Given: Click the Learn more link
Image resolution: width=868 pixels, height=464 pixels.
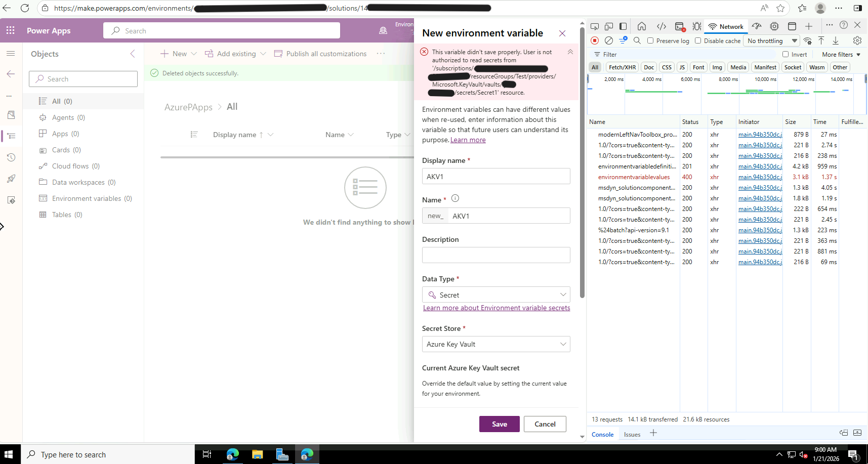Looking at the screenshot, I should pos(468,140).
